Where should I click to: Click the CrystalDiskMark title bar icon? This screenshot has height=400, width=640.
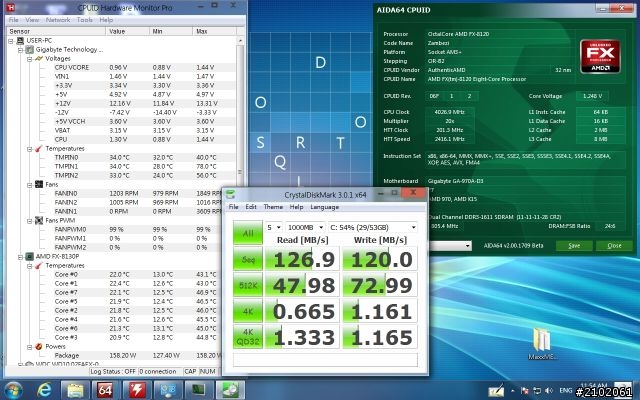click(x=231, y=194)
